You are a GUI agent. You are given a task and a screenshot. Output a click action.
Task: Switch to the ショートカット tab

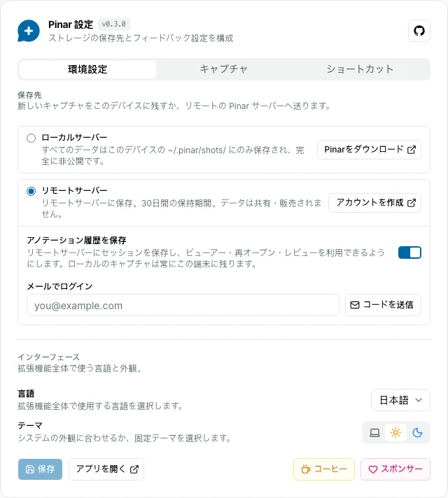click(360, 69)
